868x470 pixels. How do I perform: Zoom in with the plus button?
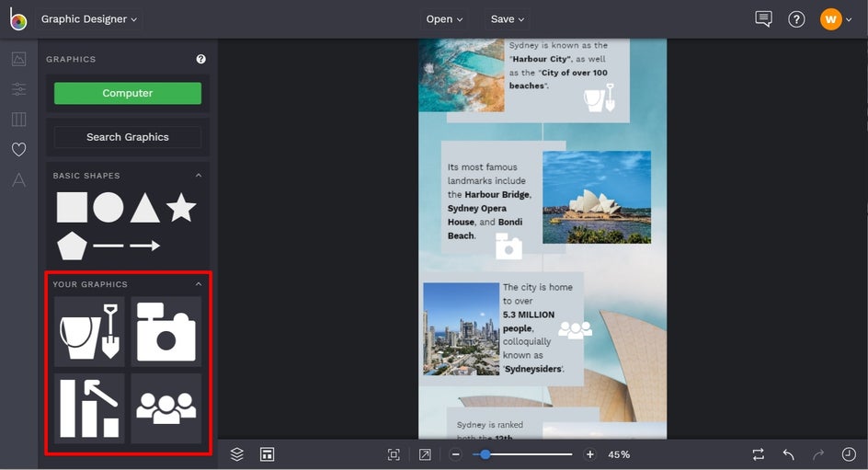tap(590, 454)
